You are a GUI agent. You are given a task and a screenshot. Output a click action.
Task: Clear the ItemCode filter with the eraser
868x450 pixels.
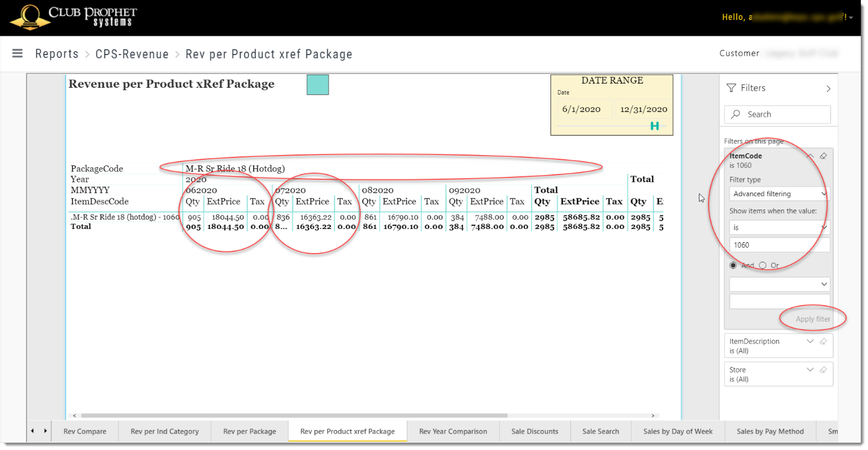pos(823,156)
